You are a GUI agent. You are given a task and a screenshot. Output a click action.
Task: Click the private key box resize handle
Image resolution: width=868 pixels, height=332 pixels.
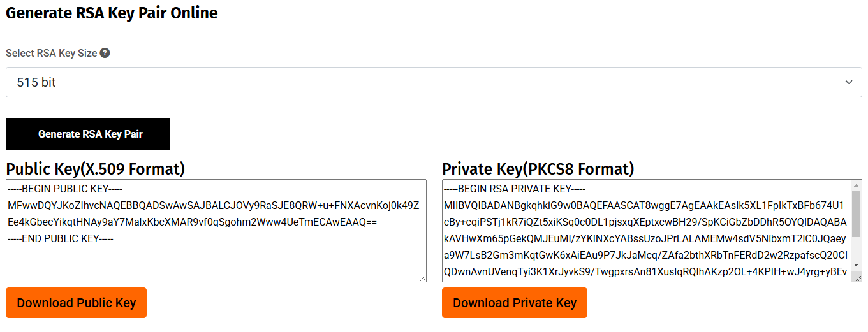858,278
